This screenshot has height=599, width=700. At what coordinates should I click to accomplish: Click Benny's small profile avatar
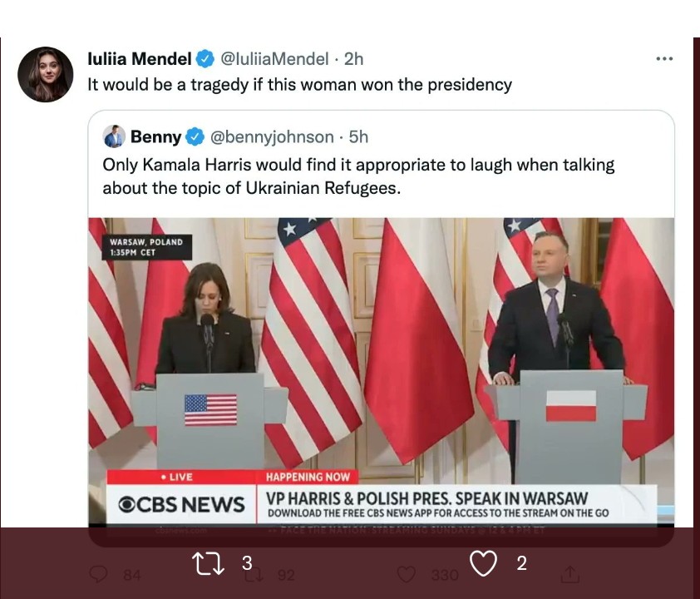114,136
